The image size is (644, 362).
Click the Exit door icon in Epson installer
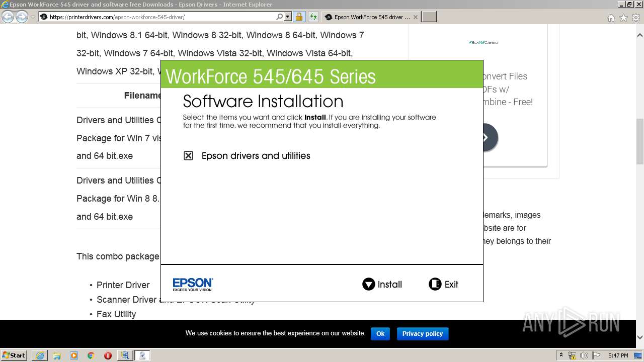click(435, 284)
